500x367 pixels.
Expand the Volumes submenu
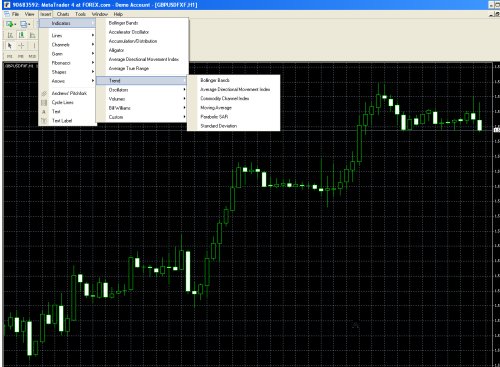142,99
